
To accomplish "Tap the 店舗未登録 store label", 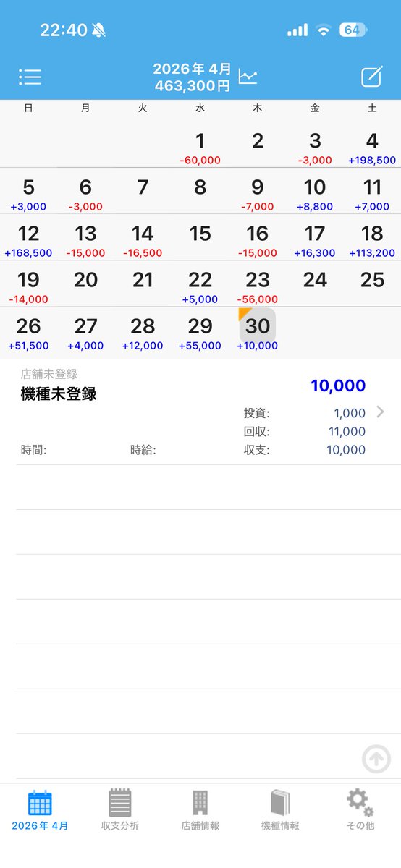I will pyautogui.click(x=49, y=374).
